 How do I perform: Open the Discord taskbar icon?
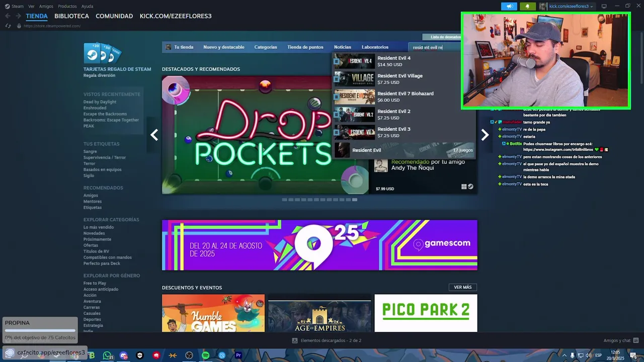click(124, 355)
